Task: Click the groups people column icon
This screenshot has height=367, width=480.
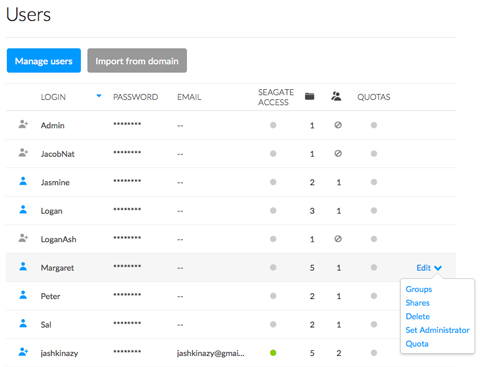Action: pos(336,96)
